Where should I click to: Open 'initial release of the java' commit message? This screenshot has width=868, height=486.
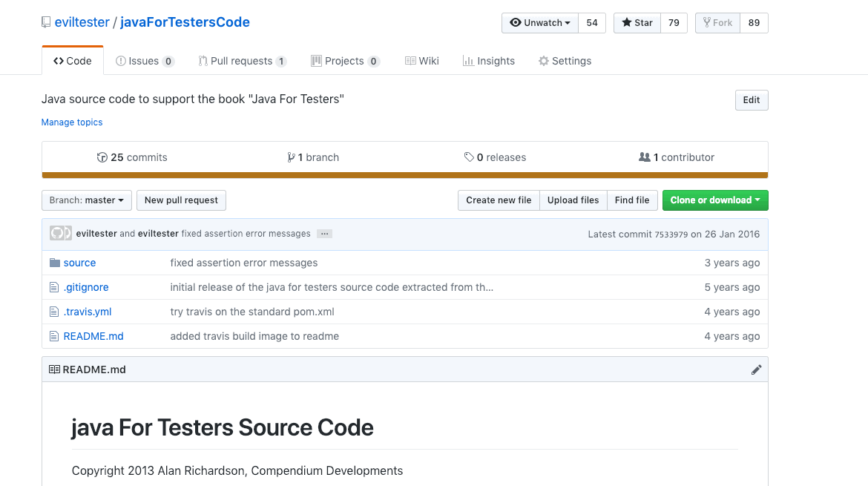(x=332, y=287)
